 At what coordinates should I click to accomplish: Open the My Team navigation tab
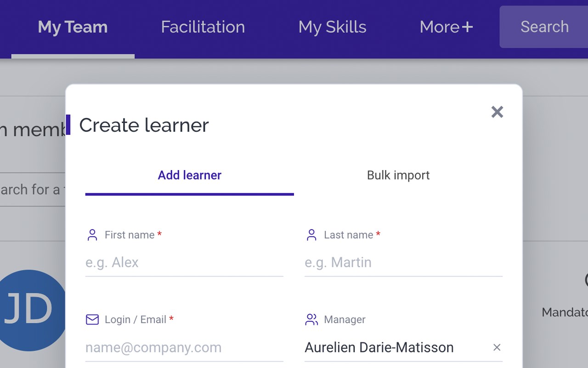tap(73, 28)
